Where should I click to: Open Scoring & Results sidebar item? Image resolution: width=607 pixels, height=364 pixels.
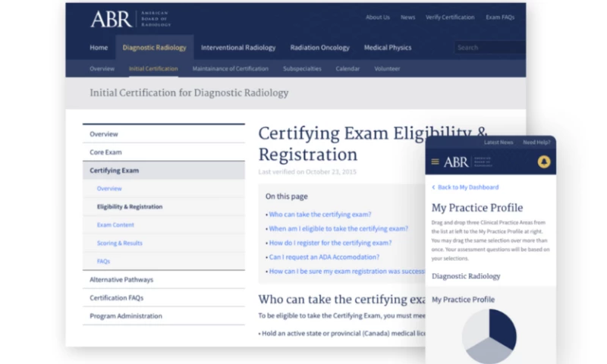pos(119,243)
